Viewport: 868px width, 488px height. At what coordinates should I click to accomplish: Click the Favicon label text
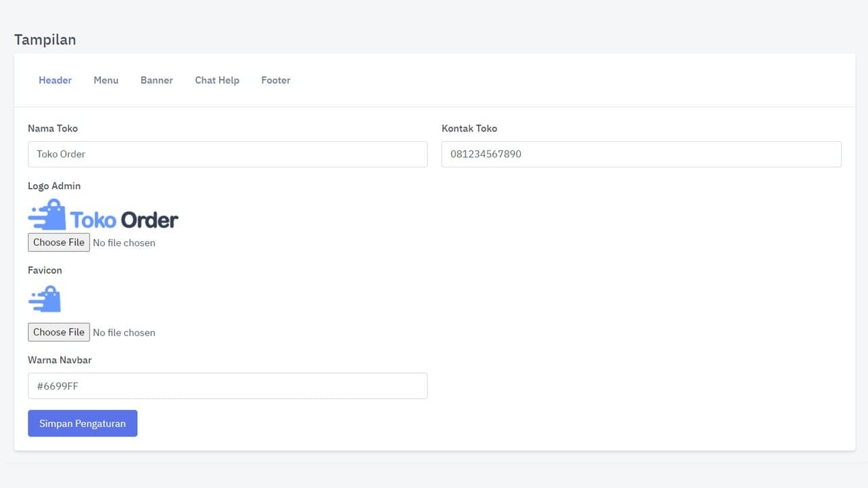45,270
